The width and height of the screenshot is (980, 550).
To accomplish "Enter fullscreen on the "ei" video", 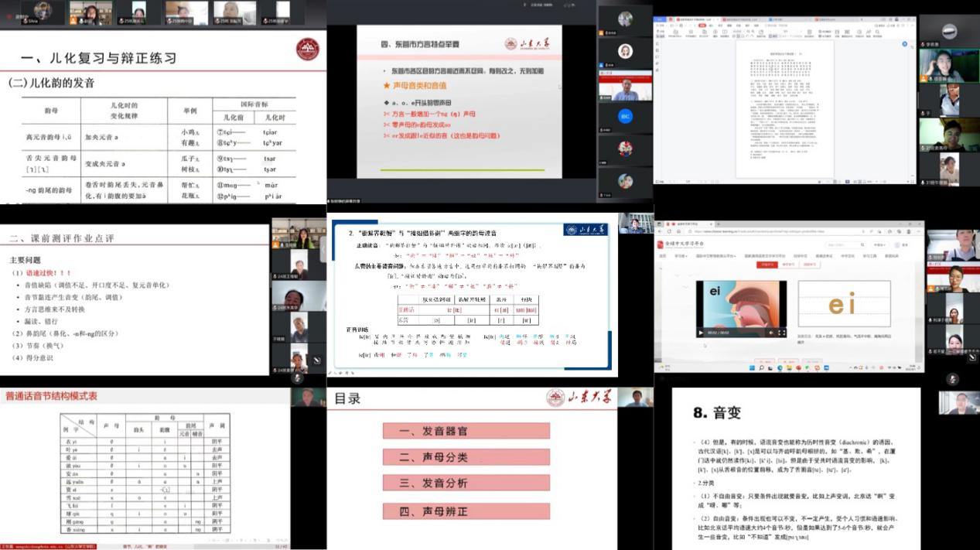I will 781,333.
